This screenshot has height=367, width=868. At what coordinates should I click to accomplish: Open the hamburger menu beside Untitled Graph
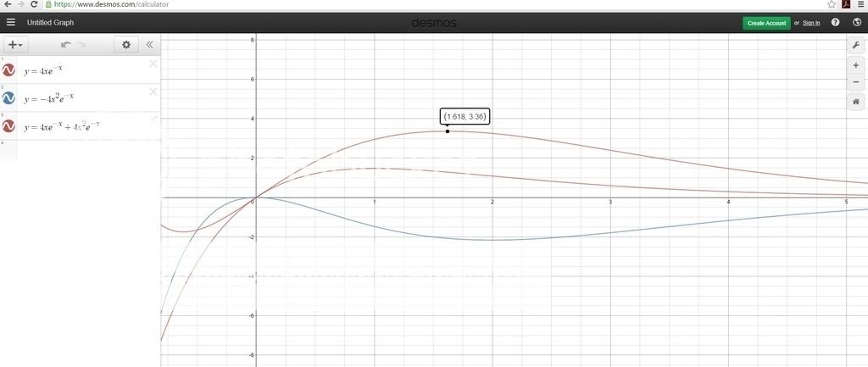tap(11, 23)
